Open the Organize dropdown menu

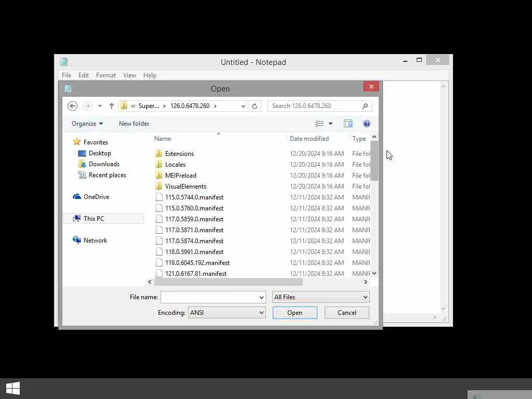coord(87,124)
